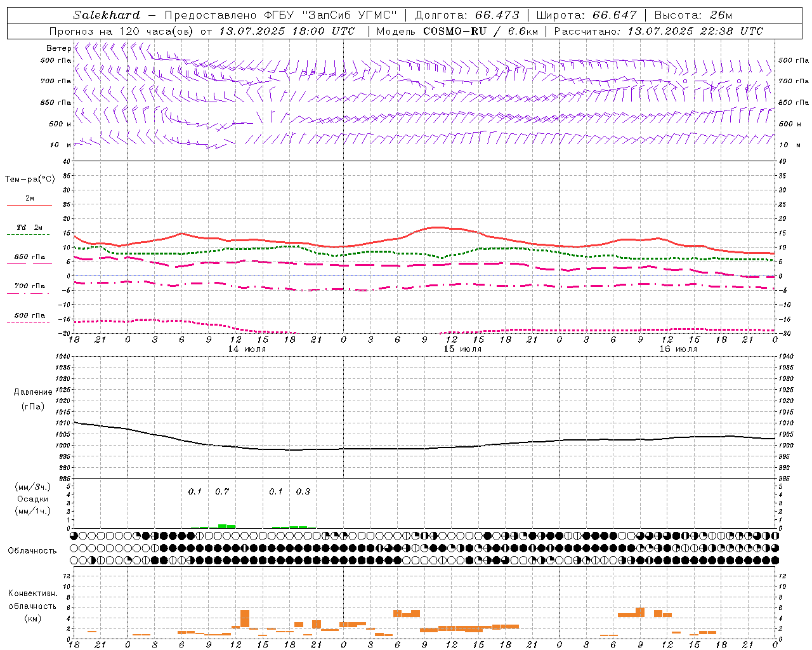Click the 'Ветер' wind panel label
812x650 pixels.
click(58, 48)
